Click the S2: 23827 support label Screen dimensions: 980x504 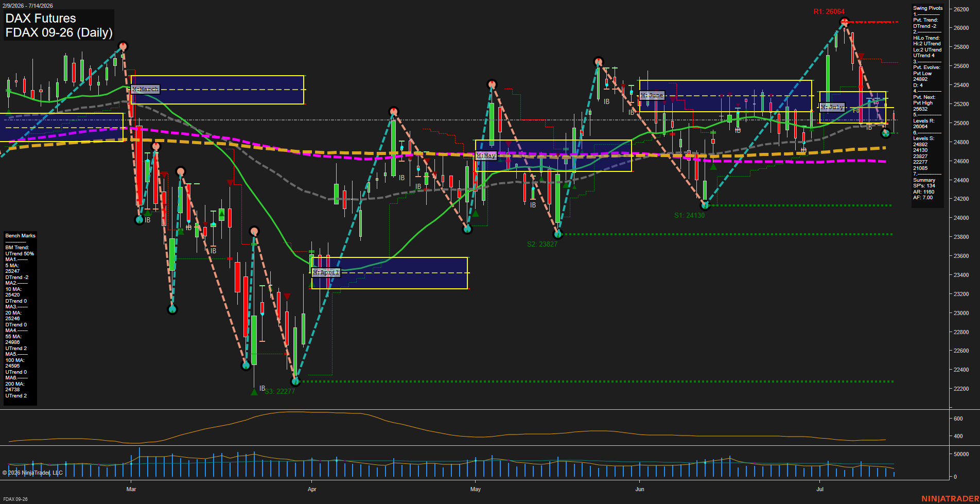542,244
